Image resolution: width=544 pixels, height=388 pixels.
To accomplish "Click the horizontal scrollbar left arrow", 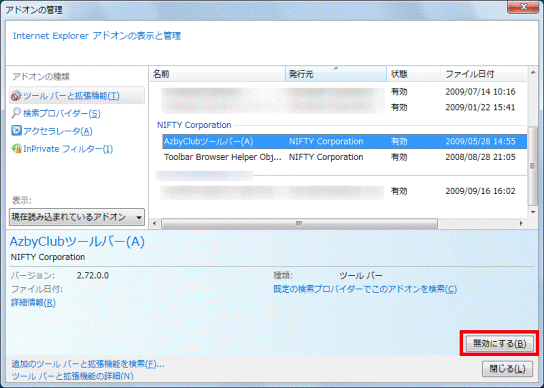I will click(155, 223).
